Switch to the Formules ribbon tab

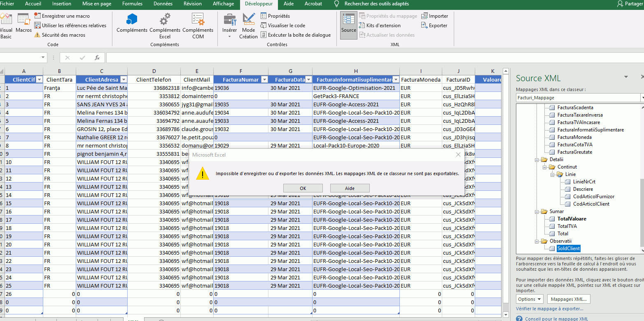point(132,4)
